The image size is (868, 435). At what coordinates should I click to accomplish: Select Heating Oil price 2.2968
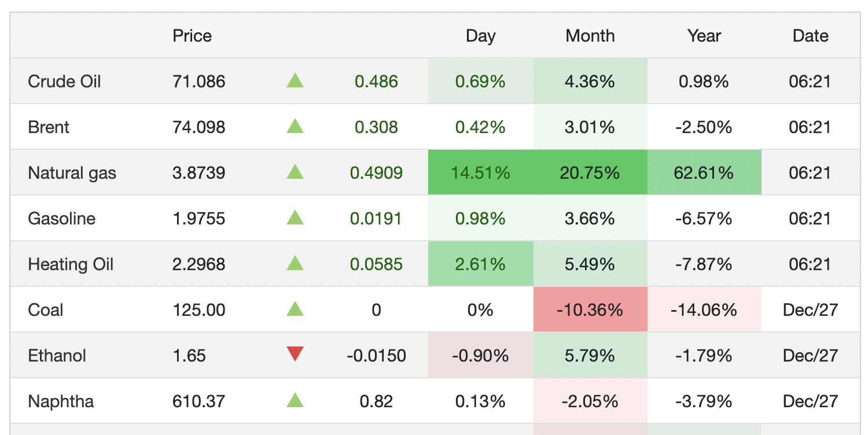pyautogui.click(x=198, y=264)
